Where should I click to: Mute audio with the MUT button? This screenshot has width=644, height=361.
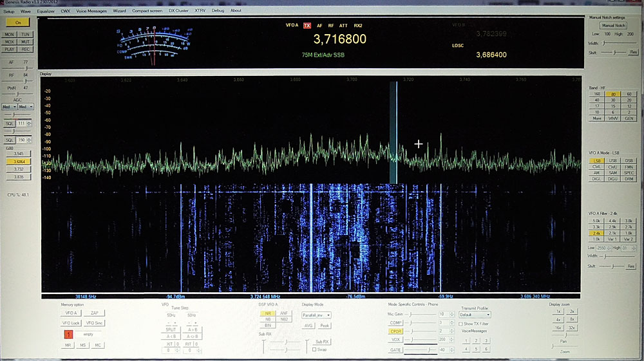25,41
